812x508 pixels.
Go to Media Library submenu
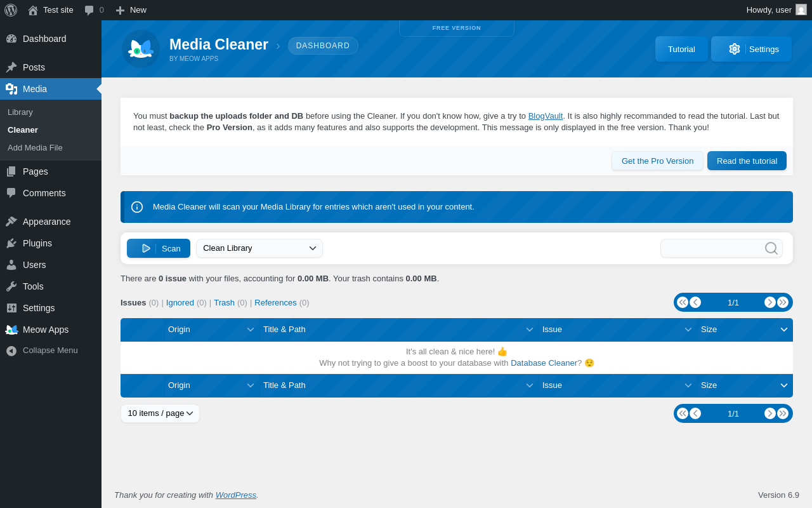20,112
